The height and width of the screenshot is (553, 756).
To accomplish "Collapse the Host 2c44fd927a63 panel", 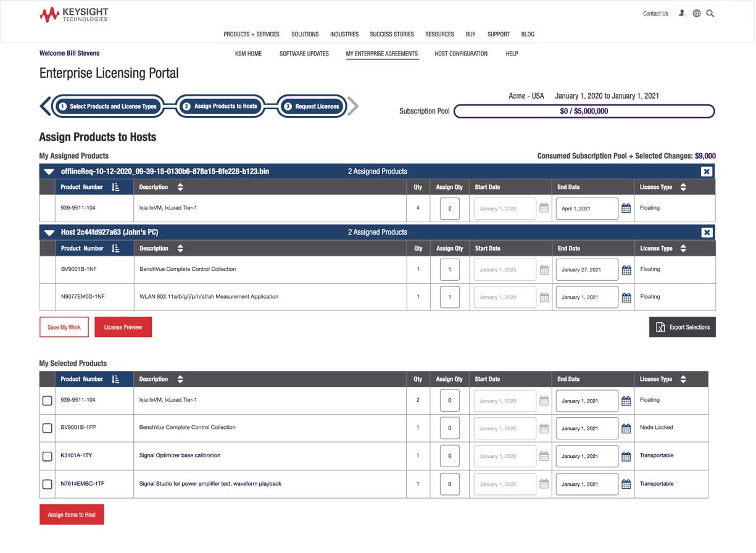I will tap(48, 232).
